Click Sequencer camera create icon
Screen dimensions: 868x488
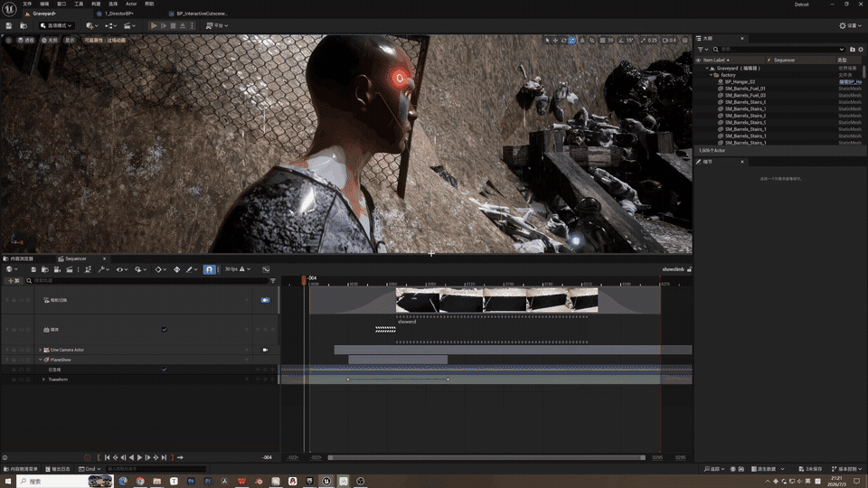coord(57,269)
